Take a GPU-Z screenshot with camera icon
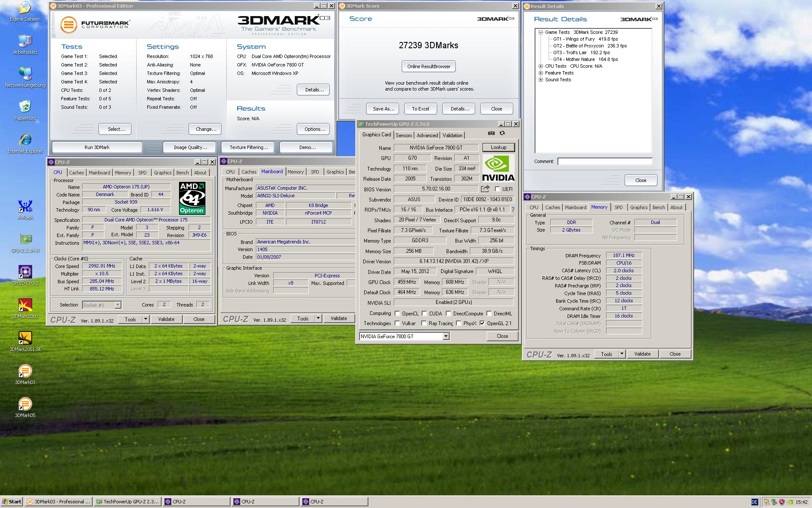Screen dimensions: 812x508 [x=491, y=133]
